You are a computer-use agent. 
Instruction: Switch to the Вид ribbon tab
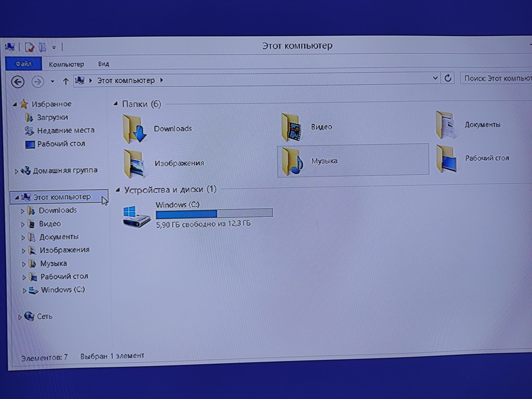pyautogui.click(x=103, y=64)
